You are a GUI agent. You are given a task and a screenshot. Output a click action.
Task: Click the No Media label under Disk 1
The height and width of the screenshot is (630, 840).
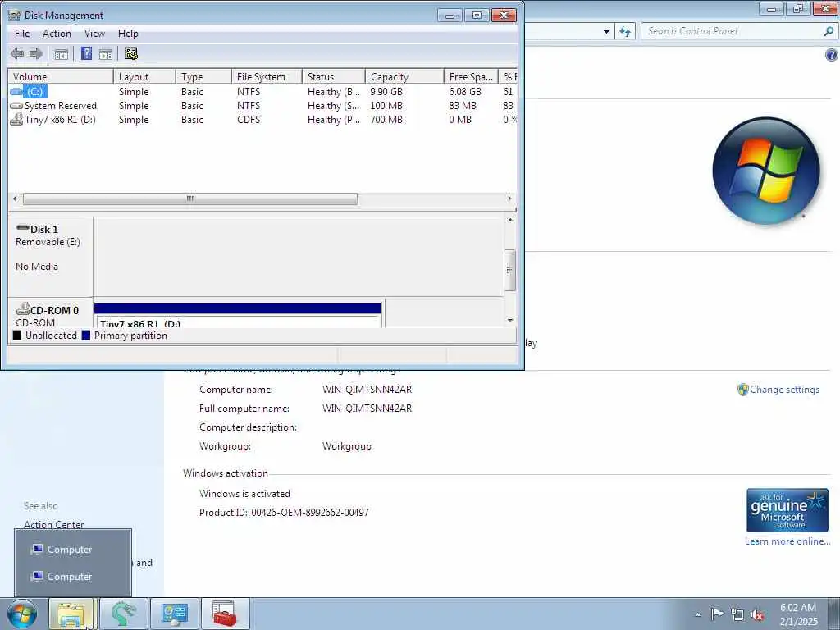pos(36,267)
